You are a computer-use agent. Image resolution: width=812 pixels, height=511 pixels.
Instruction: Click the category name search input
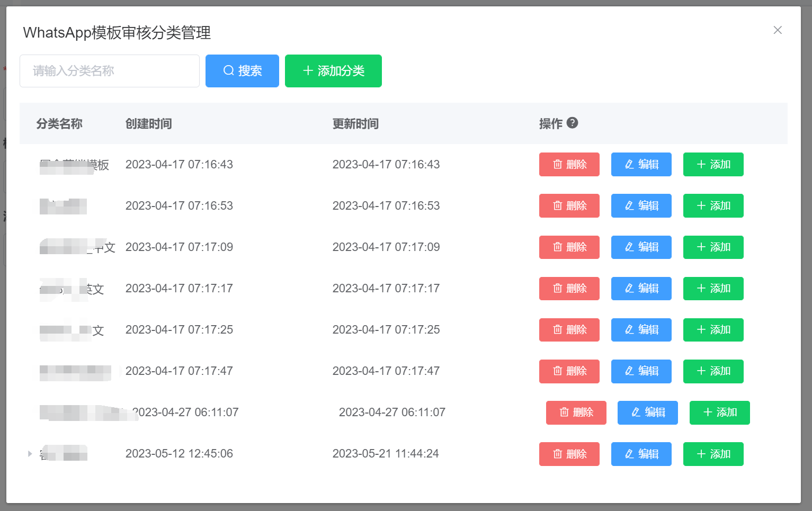(110, 71)
